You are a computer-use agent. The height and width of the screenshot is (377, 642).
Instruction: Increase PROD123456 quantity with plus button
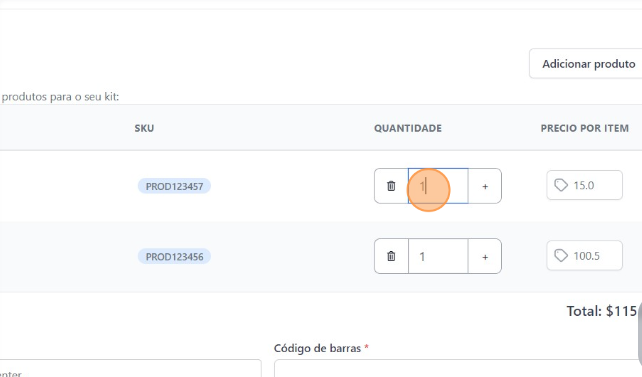[x=485, y=257]
